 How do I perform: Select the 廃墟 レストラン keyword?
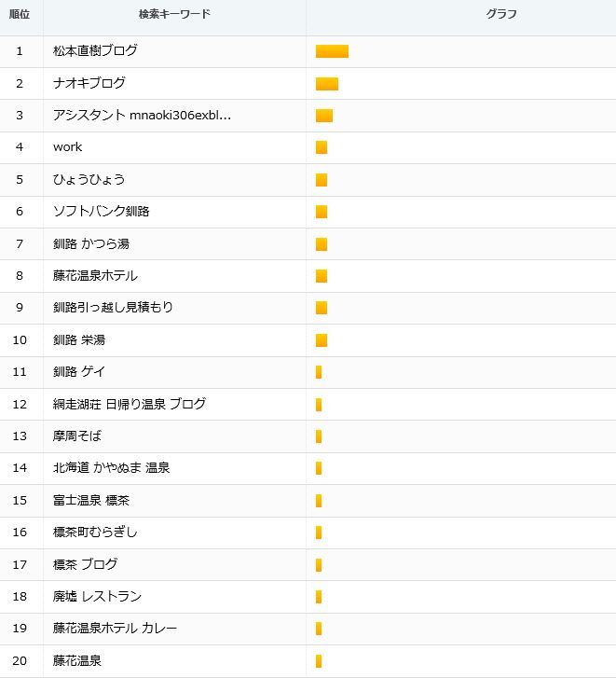(97, 596)
